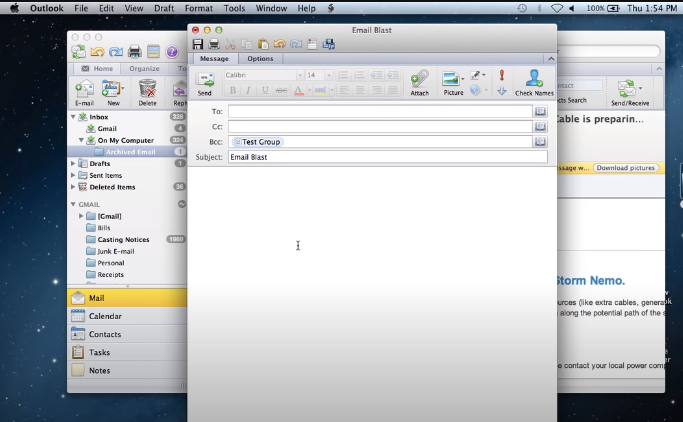Attach a file with paperclip
The image size is (683, 422).
(419, 83)
